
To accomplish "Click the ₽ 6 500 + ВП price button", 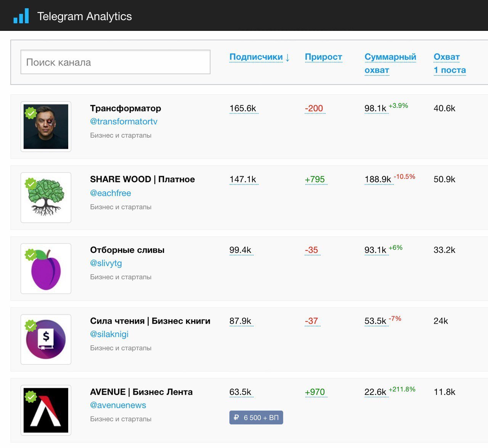I will [256, 417].
